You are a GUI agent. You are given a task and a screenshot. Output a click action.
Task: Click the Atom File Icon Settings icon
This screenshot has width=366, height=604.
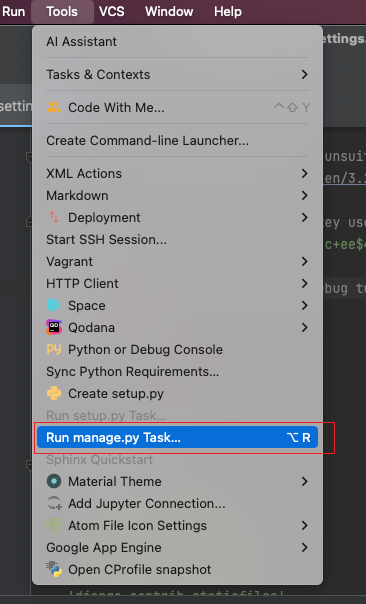[x=54, y=525]
